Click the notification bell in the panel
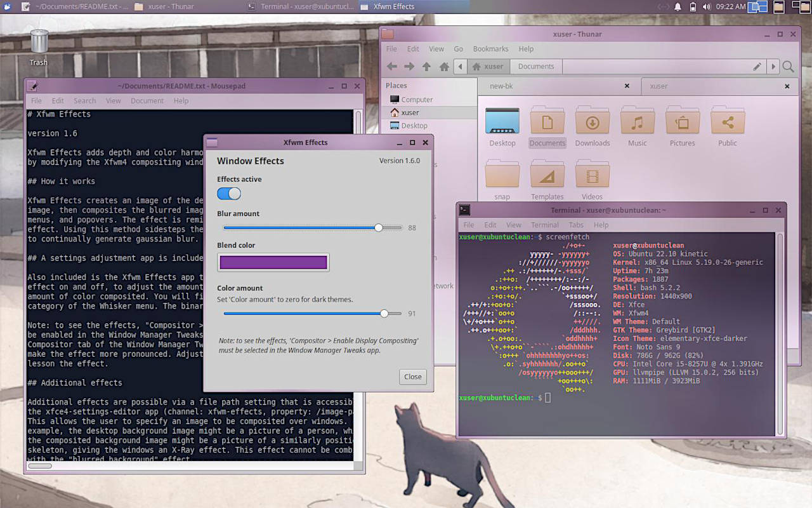 coord(678,6)
